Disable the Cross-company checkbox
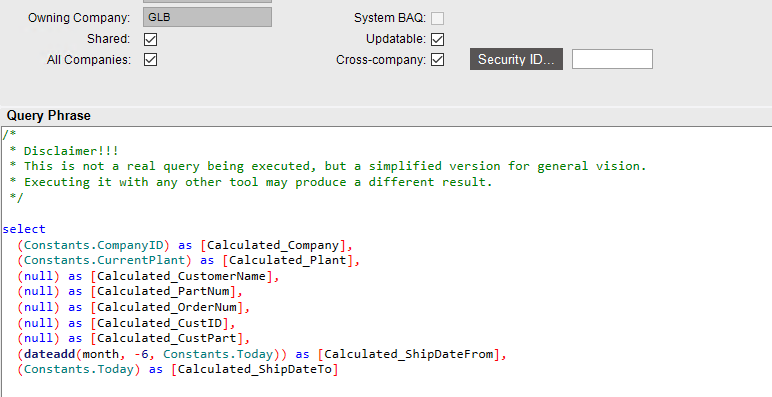Image resolution: width=772 pixels, height=397 pixels. click(x=437, y=60)
